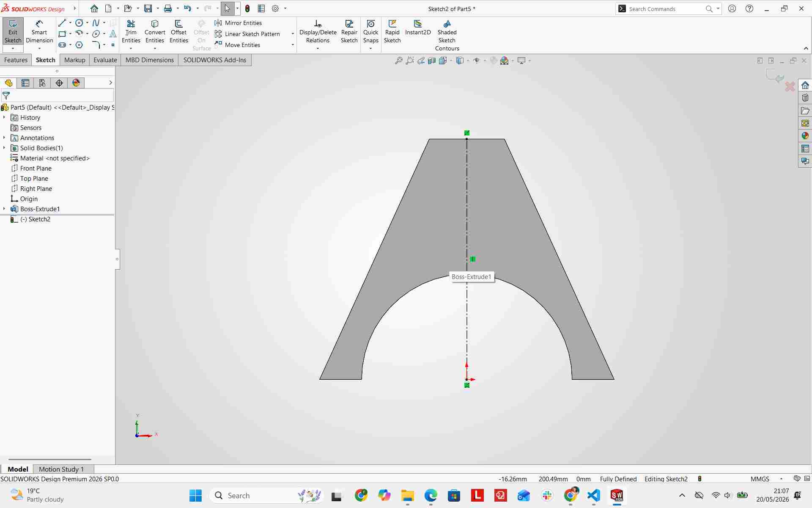Open Quick Snaps dropdown arrow
This screenshot has width=812, height=508.
pyautogui.click(x=370, y=49)
